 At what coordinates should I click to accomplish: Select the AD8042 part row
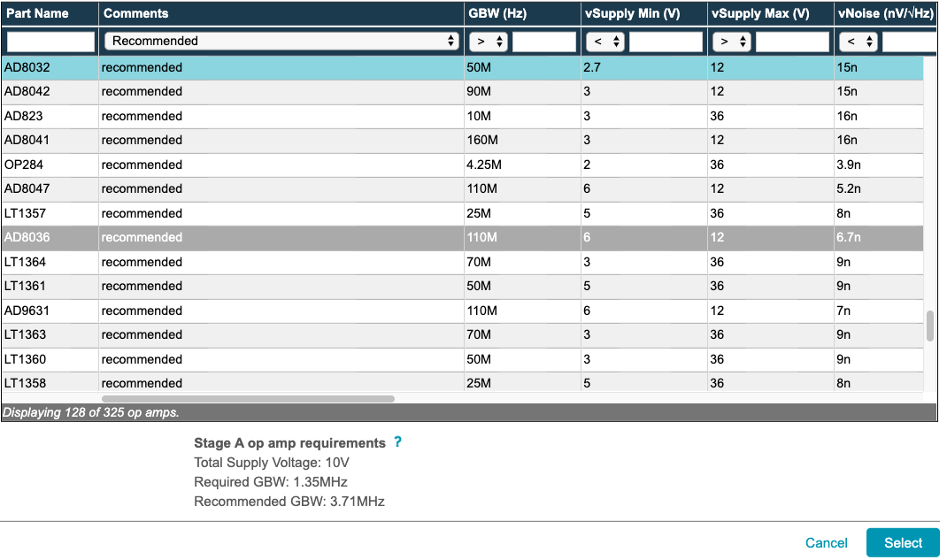462,92
